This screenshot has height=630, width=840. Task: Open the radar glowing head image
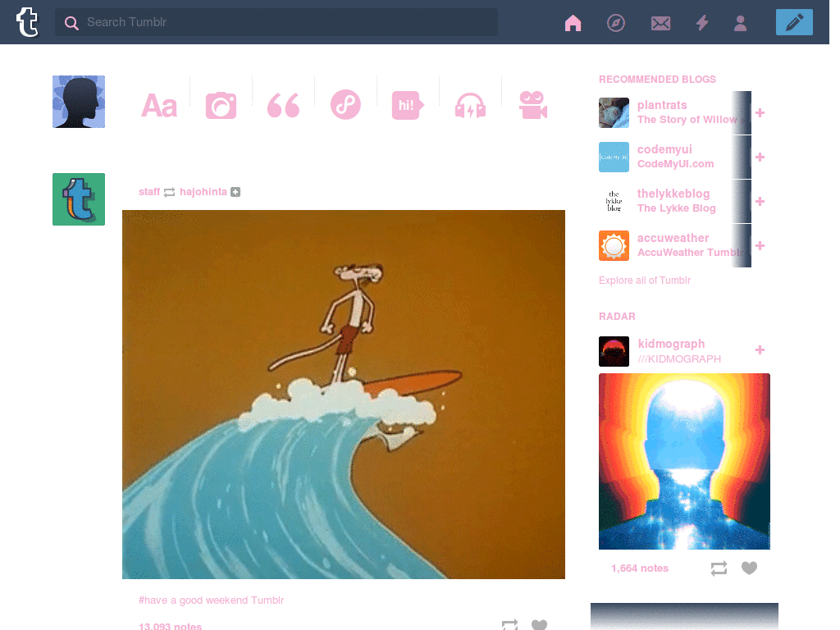click(684, 461)
